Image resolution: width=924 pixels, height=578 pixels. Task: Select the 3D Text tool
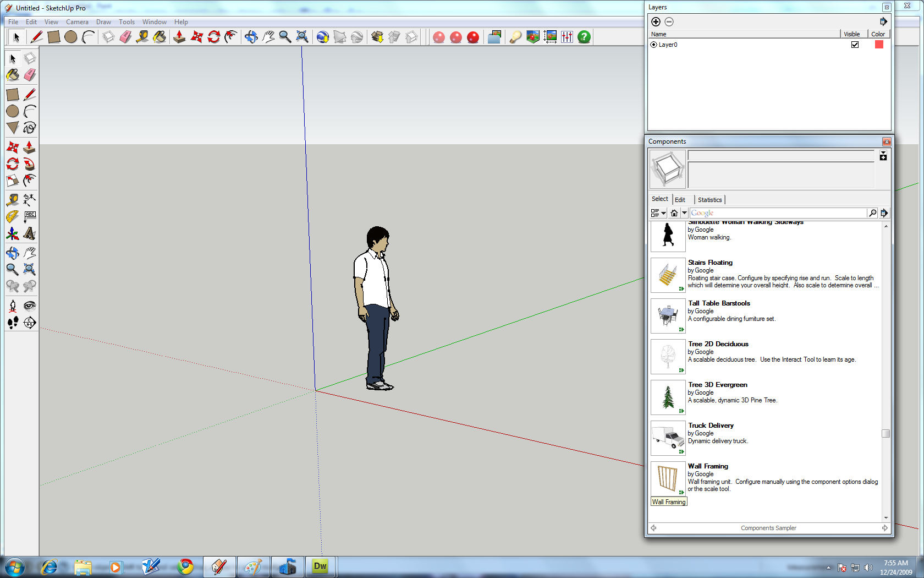[x=30, y=233]
